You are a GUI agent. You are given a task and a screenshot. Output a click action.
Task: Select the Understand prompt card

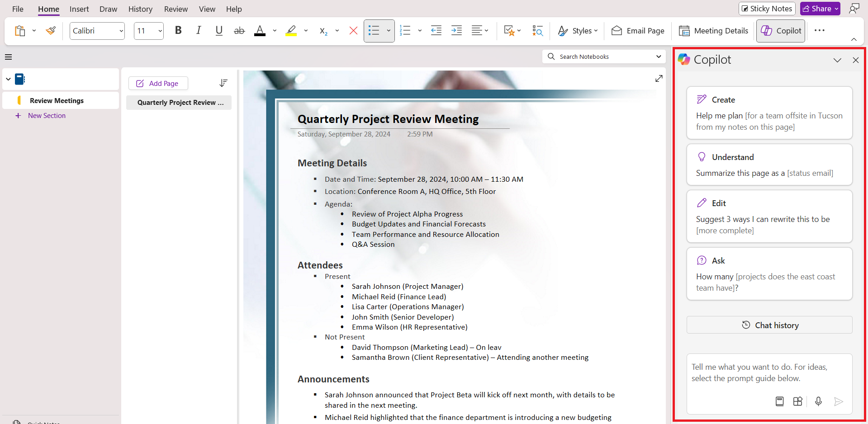pos(769,165)
